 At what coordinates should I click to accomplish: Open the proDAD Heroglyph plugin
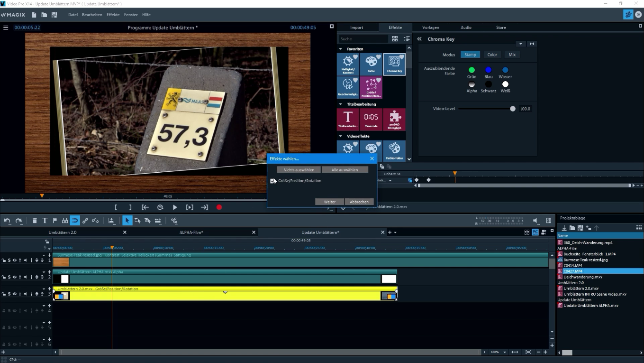coord(394,119)
